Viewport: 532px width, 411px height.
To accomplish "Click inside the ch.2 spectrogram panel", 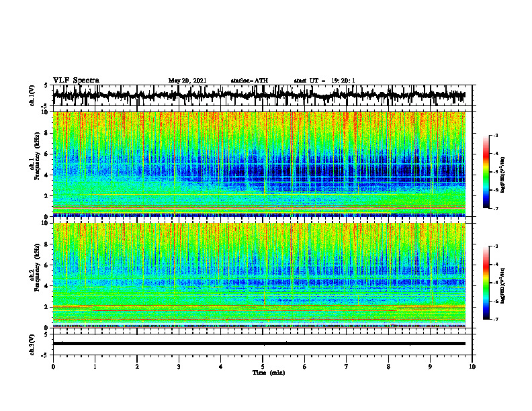I will click(x=259, y=275).
